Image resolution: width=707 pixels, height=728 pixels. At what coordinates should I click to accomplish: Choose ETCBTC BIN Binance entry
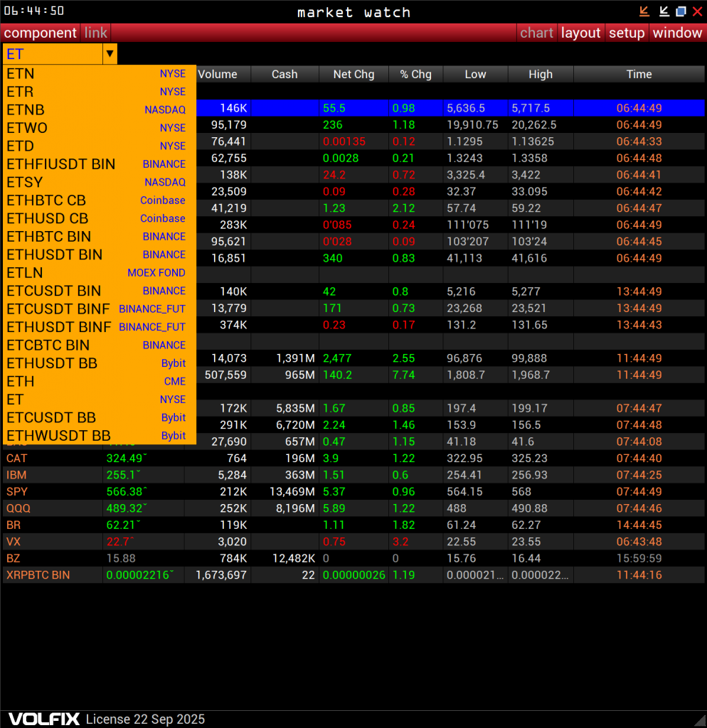[100, 346]
